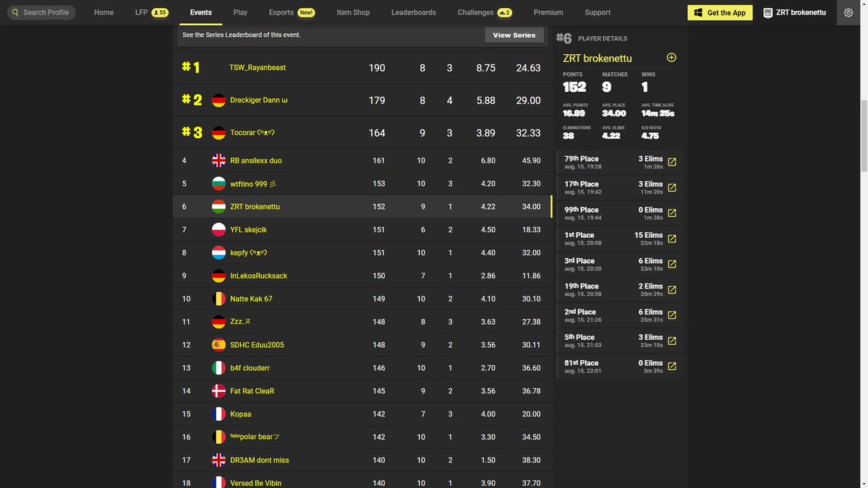Open the Esports tab
The width and height of the screenshot is (868, 488).
(x=292, y=12)
